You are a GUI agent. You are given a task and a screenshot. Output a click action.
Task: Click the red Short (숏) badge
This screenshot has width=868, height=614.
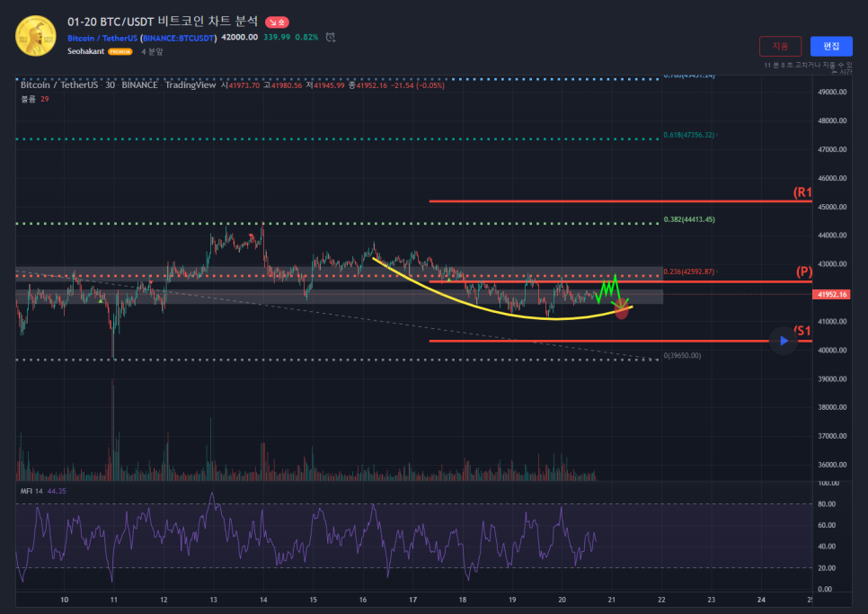point(277,22)
